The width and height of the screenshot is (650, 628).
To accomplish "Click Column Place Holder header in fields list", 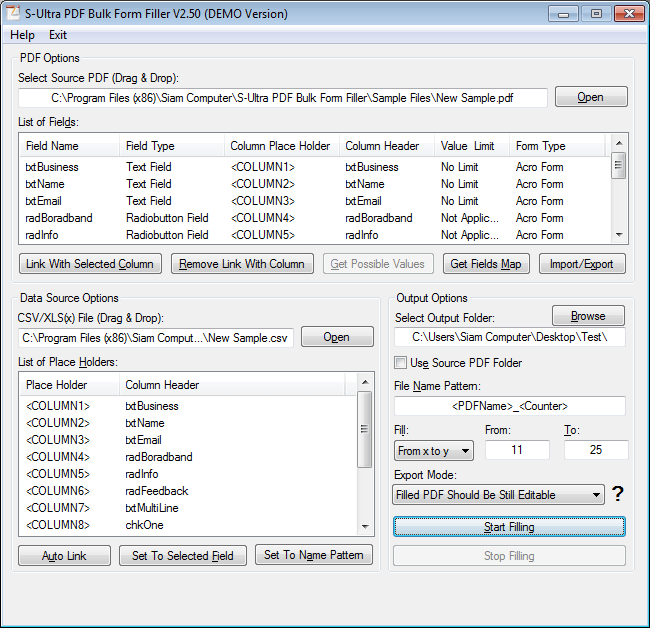I will click(x=282, y=146).
